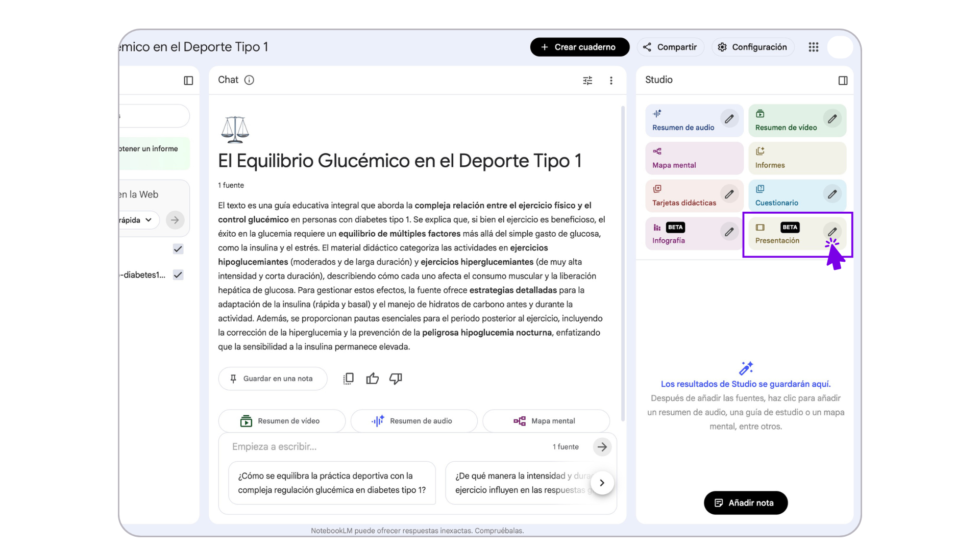This screenshot has height=551, width=980.
Task: Show next suggested questions chevron
Action: pos(602,483)
